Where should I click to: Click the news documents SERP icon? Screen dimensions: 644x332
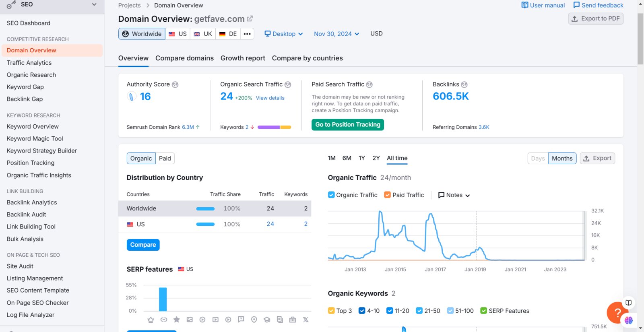280,320
